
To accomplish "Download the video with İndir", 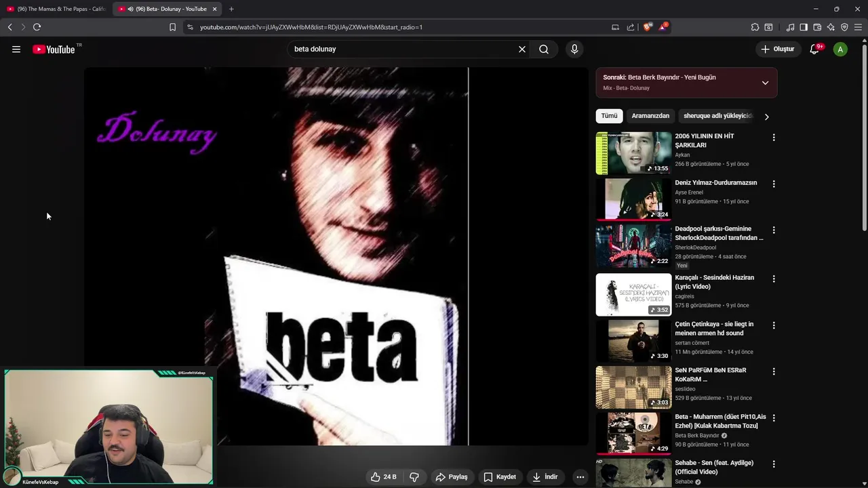I will point(545,476).
